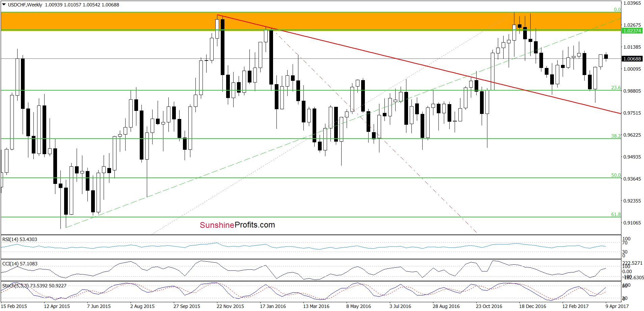The height and width of the screenshot is (311, 644).
Task: Click the 27 Sep 2015 date label
Action: (x=187, y=306)
